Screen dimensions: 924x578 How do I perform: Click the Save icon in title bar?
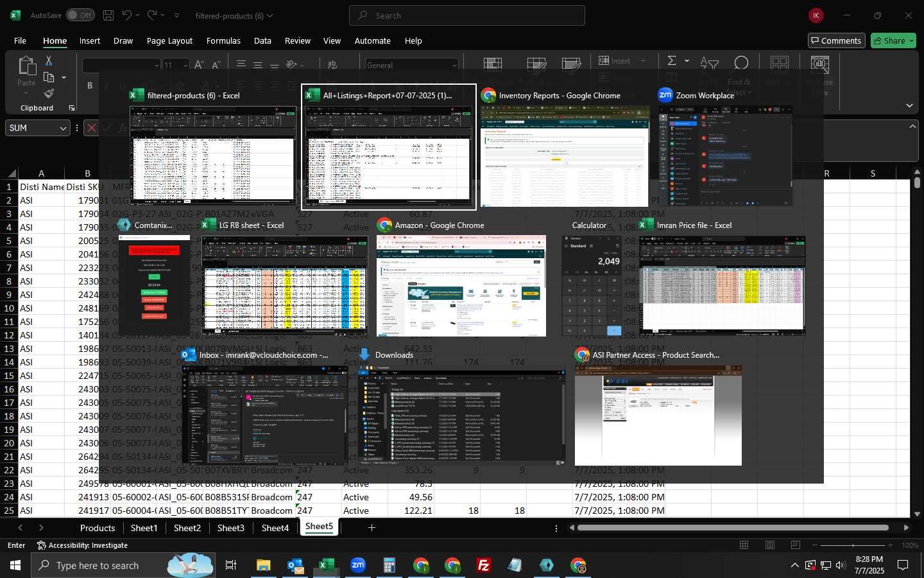pos(108,15)
